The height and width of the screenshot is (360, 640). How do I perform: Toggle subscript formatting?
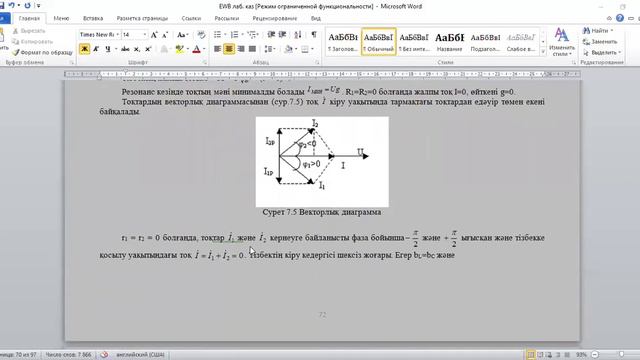pyautogui.click(x=137, y=49)
